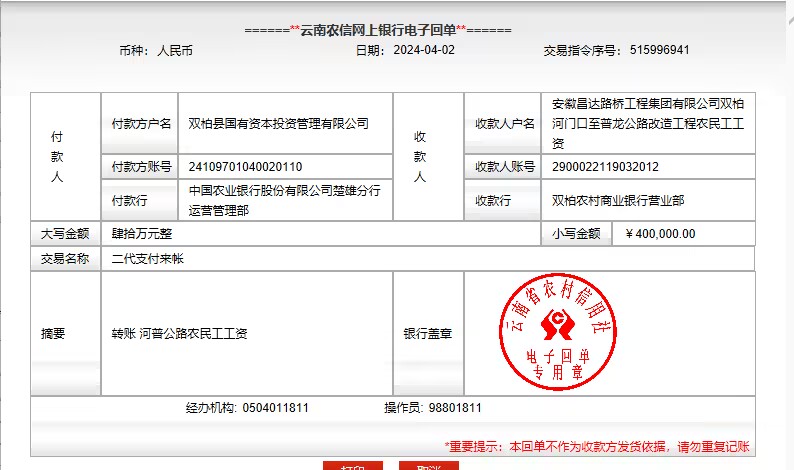This screenshot has height=470, width=794.
Task: Click the date value 2024-04-02
Action: [423, 49]
